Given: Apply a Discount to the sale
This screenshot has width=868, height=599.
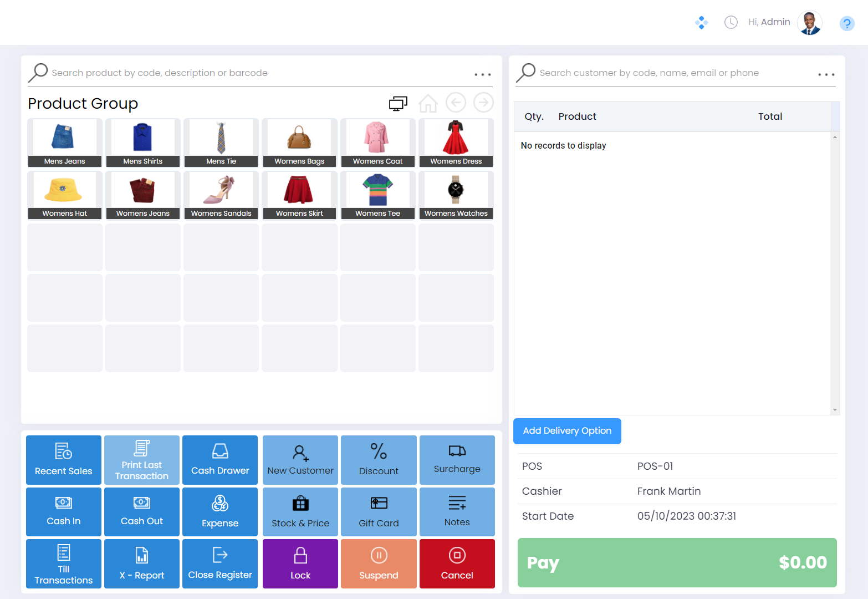Looking at the screenshot, I should tap(379, 460).
